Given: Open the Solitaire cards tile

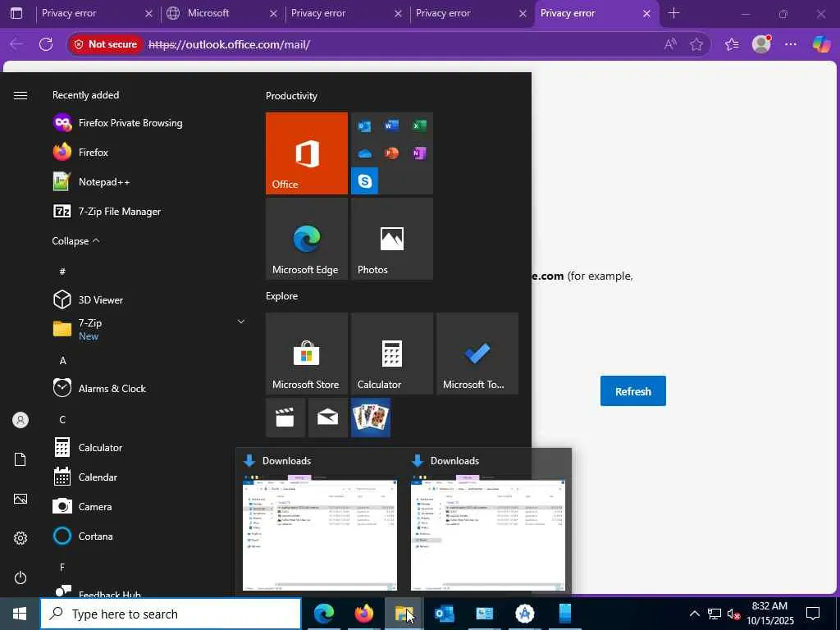Looking at the screenshot, I should pos(371,418).
